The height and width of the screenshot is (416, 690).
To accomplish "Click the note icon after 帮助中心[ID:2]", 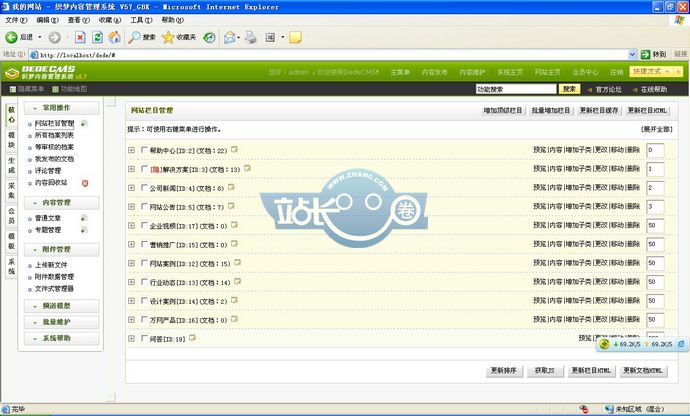I will pyautogui.click(x=234, y=150).
